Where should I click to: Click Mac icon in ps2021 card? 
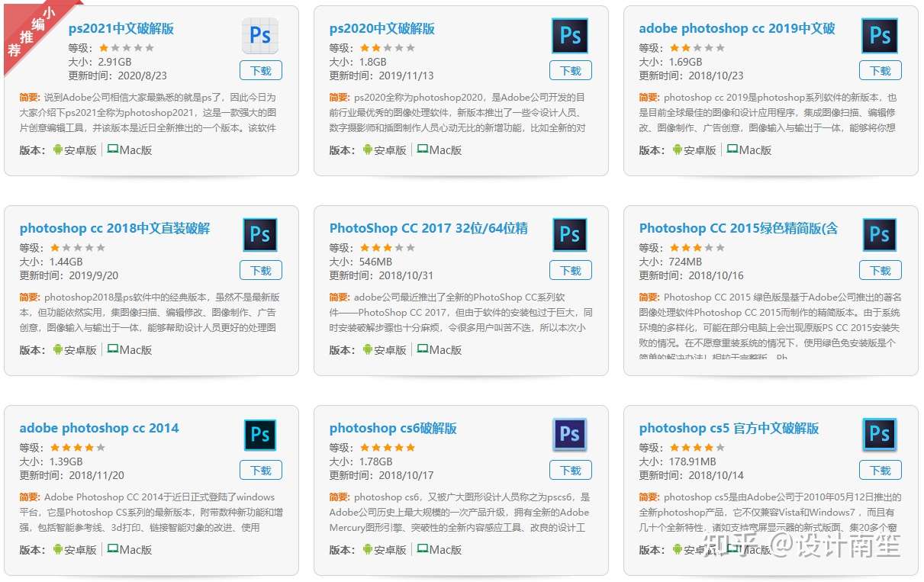coord(112,150)
